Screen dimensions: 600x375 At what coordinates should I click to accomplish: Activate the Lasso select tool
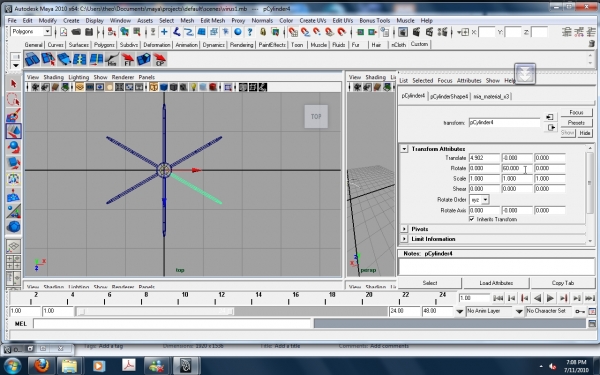[x=14, y=99]
